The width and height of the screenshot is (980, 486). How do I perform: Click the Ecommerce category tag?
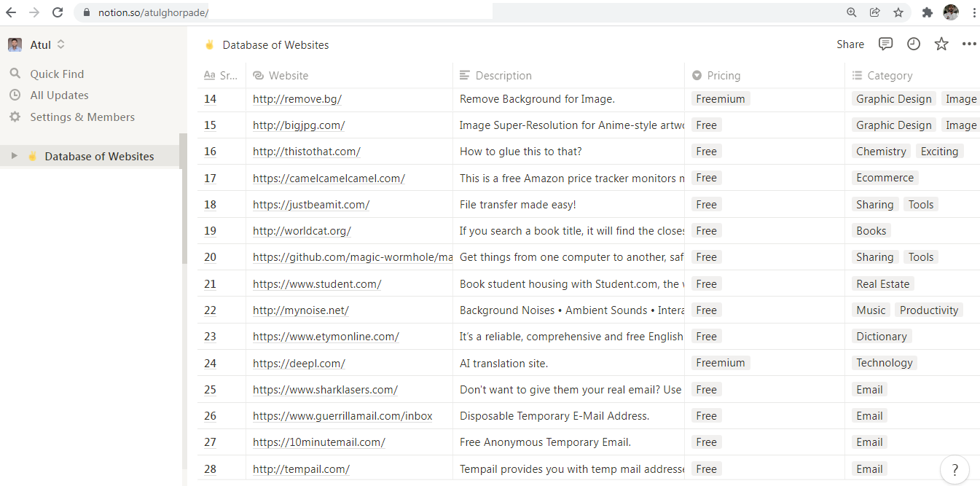[885, 178]
